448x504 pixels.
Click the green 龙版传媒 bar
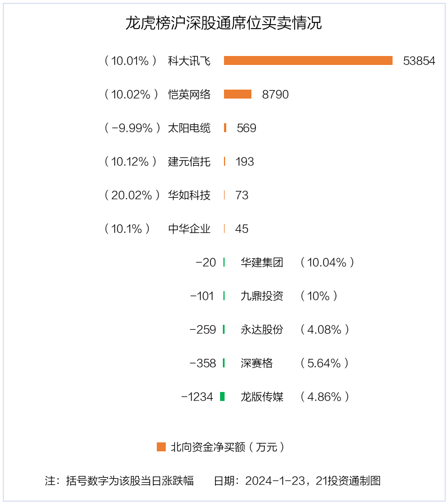[222, 396]
